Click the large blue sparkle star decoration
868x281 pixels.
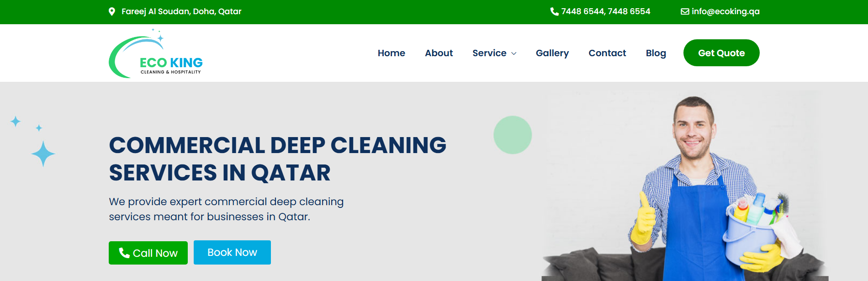pos(43,154)
